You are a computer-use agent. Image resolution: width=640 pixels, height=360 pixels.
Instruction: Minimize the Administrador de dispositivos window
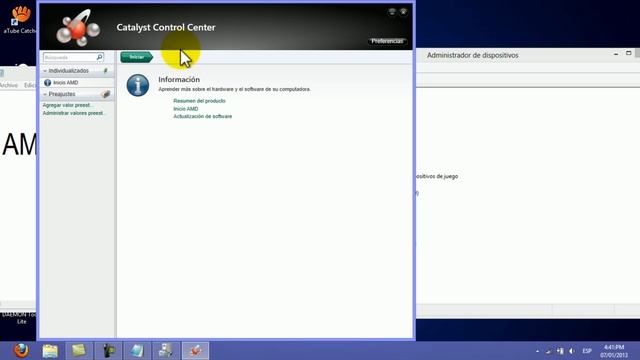[616, 54]
